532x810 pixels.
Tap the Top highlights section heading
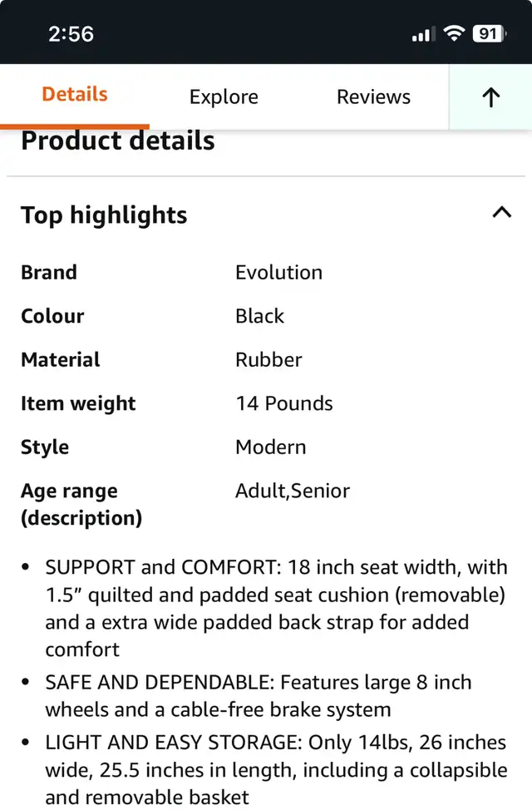(104, 215)
